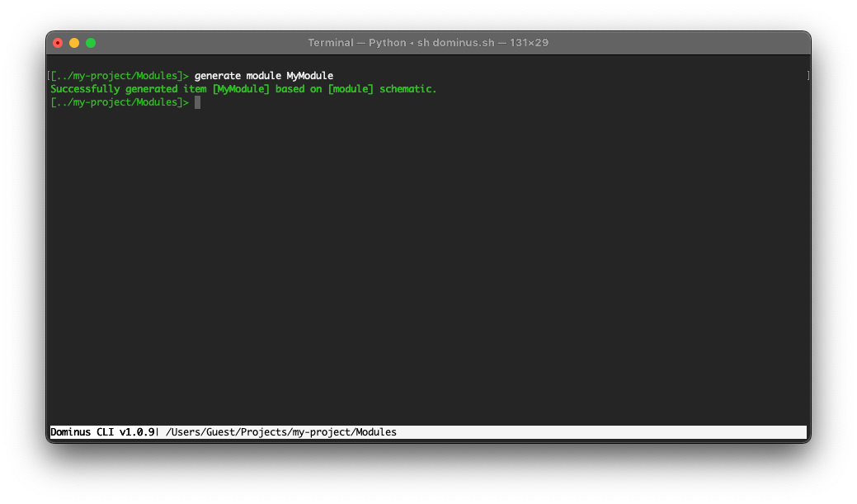Click "MyModule" in the typed command line

[310, 76]
